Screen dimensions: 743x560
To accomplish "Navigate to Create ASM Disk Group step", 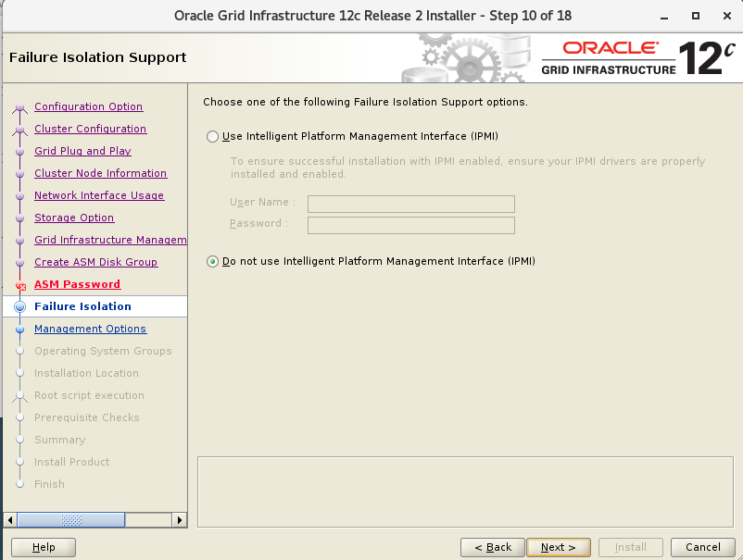I will pyautogui.click(x=95, y=262).
